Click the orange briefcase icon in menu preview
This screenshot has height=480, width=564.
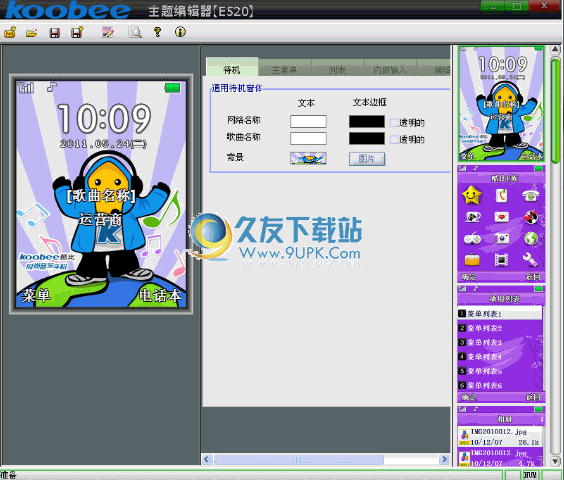tap(472, 260)
